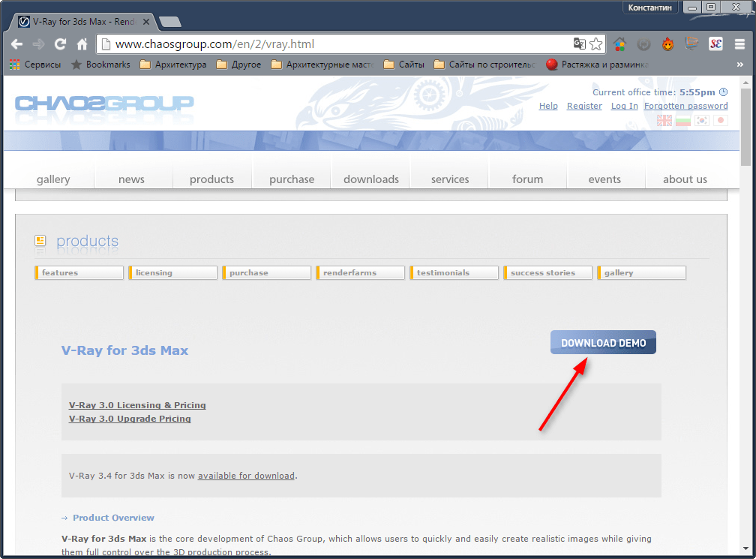The image size is (756, 559).
Task: Go to the gallery navigation item
Action: point(53,179)
